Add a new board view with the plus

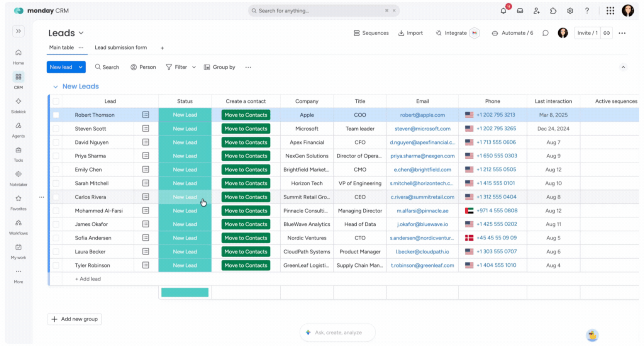coord(162,48)
